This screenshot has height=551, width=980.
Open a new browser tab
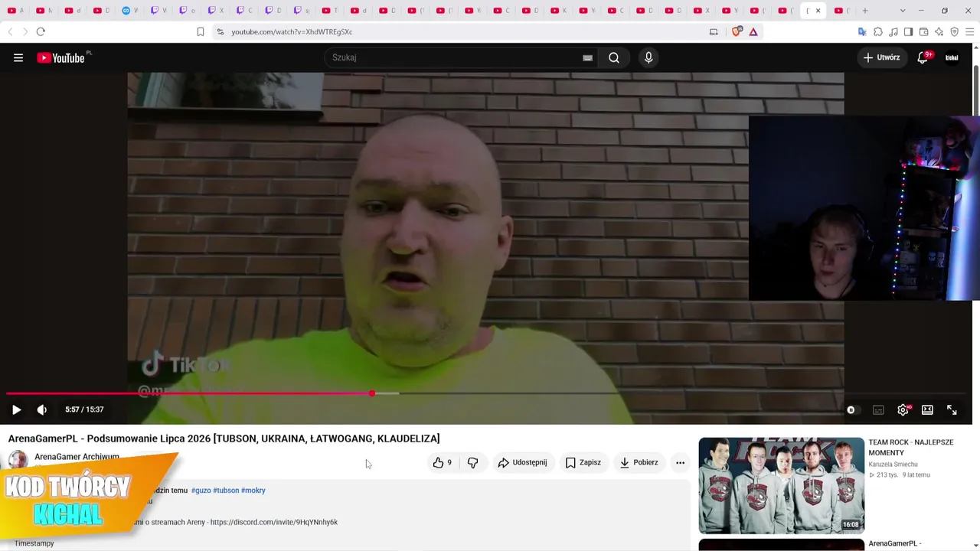[865, 11]
